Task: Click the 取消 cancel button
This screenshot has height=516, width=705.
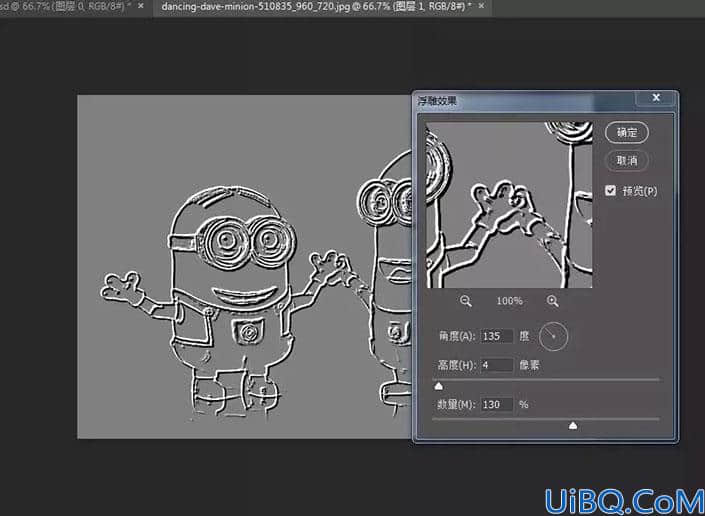Action: pos(627,160)
